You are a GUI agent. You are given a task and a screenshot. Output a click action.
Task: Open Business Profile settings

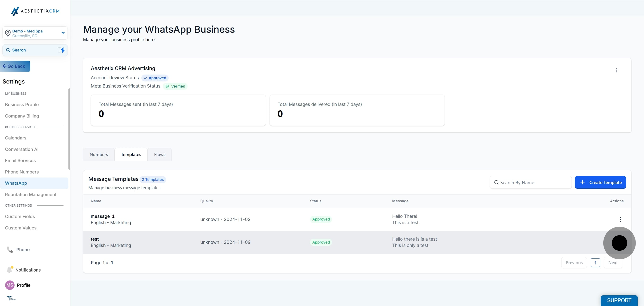[22, 105]
